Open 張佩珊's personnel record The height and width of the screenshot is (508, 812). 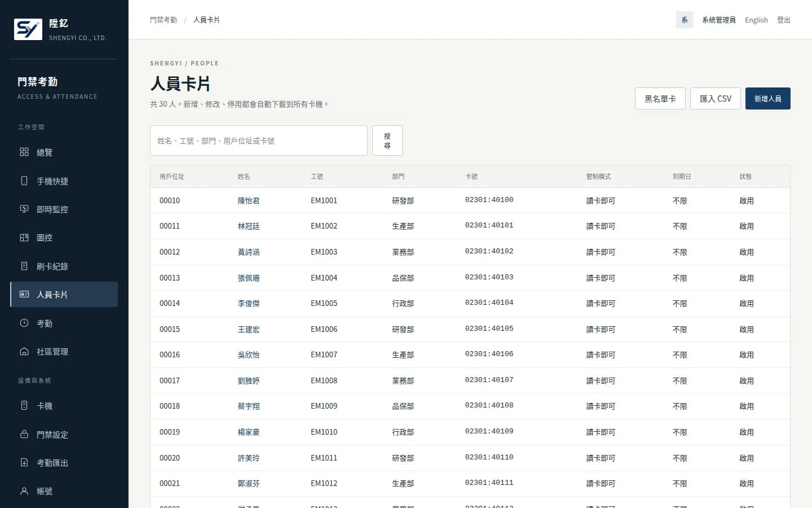[x=249, y=278]
